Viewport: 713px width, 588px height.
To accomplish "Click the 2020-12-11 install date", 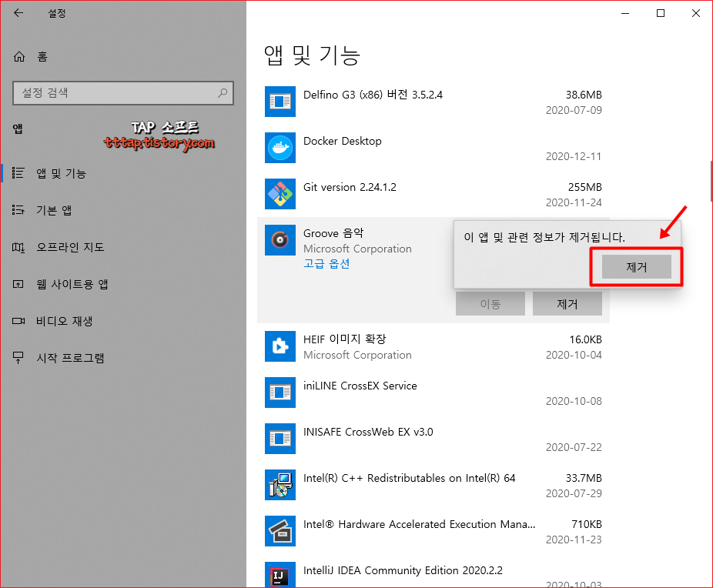I will (574, 156).
